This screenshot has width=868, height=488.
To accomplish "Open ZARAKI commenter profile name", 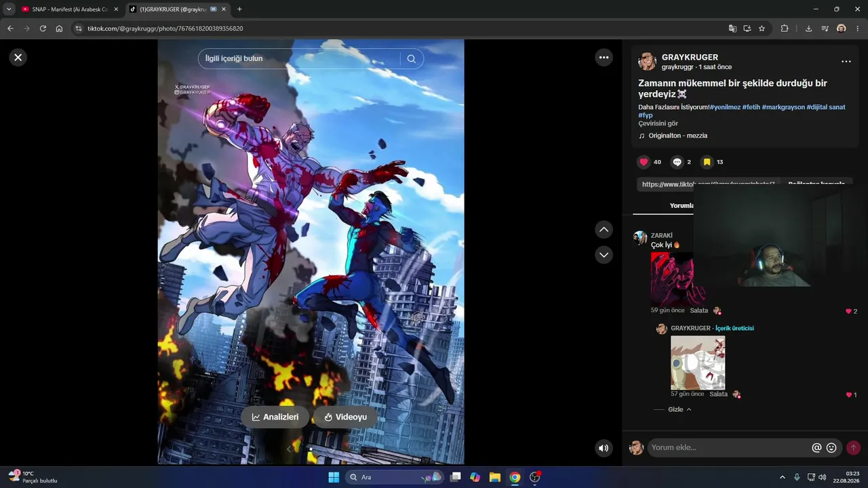I will [x=662, y=235].
